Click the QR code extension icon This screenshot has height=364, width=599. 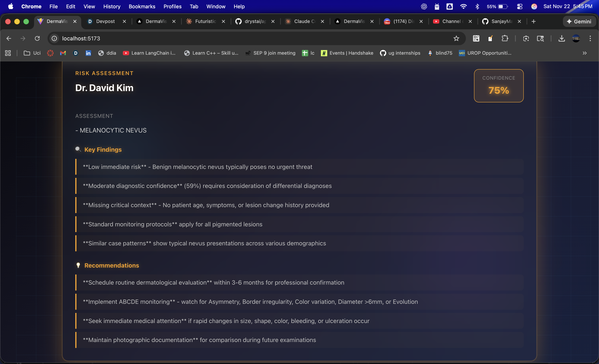[476, 38]
